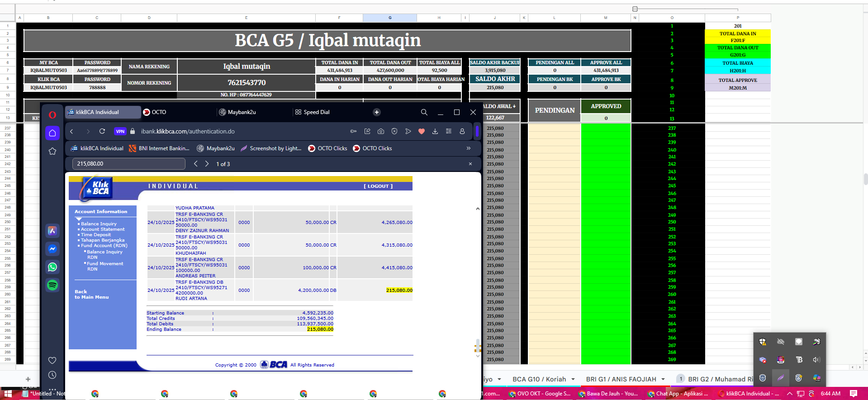Collapse the system tray overflow chevron
The image size is (868, 400).
(790, 394)
